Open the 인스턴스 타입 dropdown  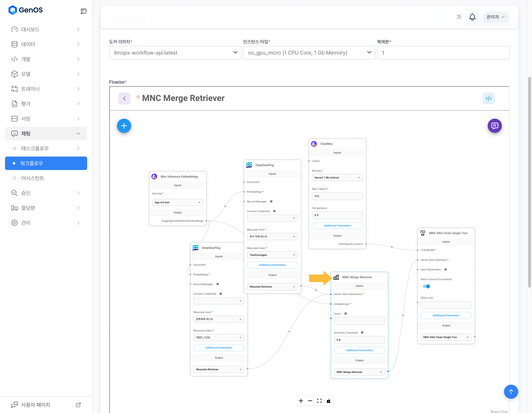point(309,53)
